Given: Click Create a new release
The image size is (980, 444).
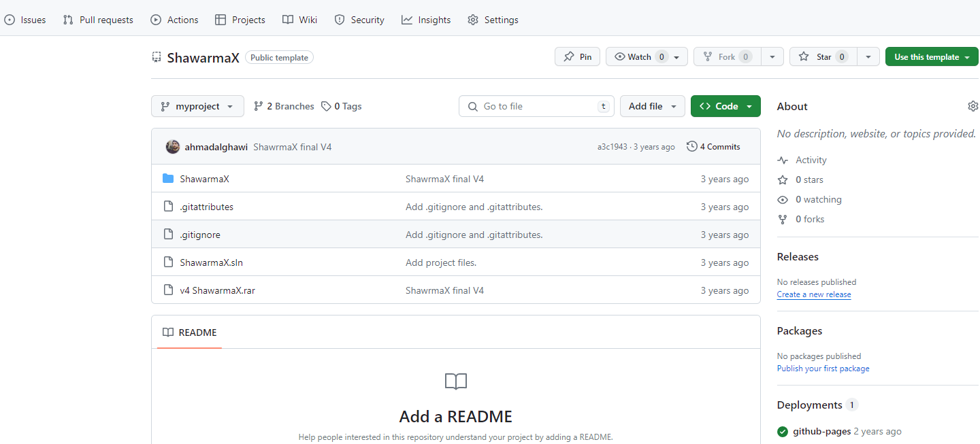Looking at the screenshot, I should tap(814, 294).
